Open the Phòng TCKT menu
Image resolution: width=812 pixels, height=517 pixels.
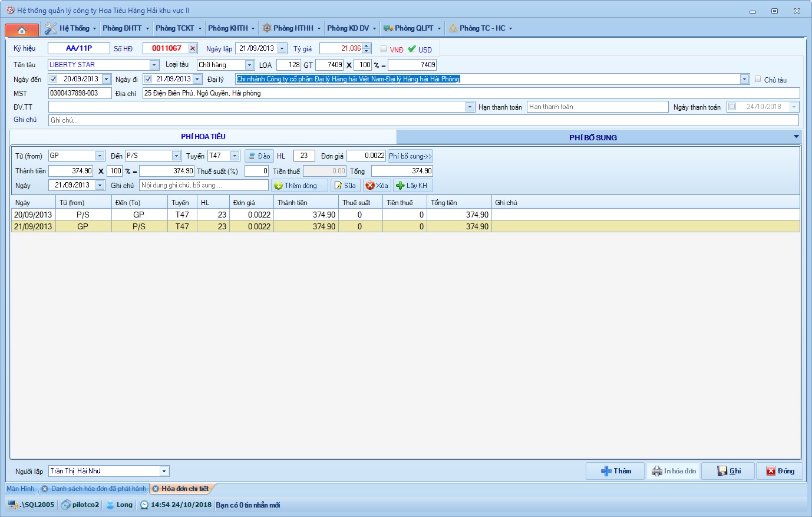pyautogui.click(x=178, y=28)
